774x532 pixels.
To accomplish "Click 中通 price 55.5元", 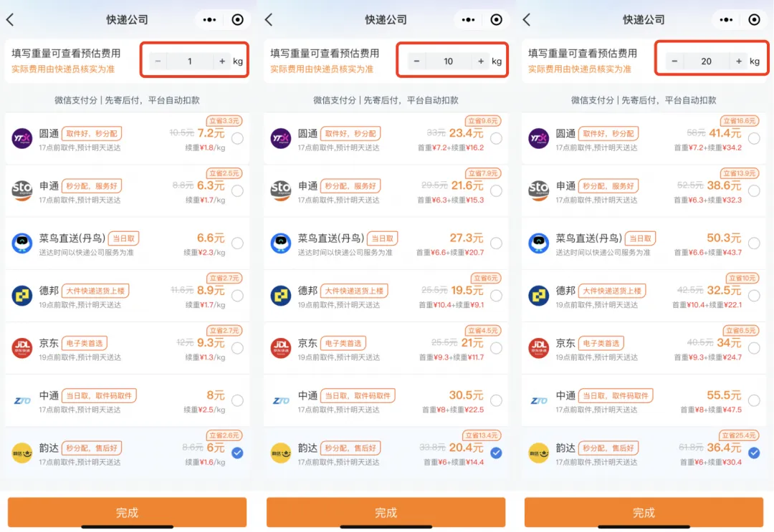I will (724, 395).
